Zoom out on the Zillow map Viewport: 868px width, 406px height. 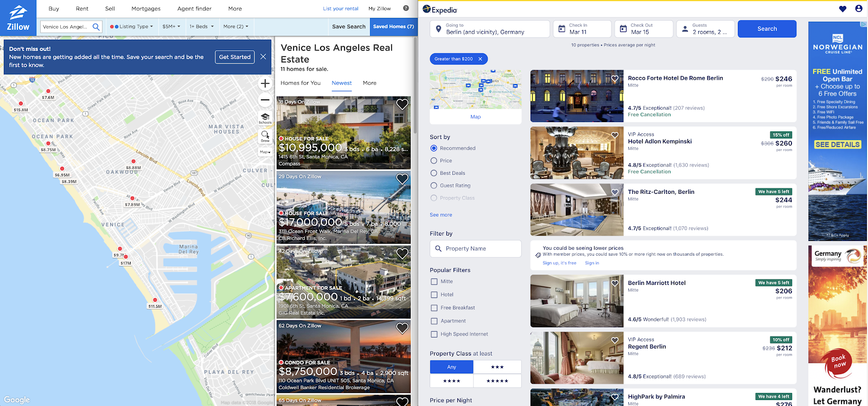pos(265,100)
